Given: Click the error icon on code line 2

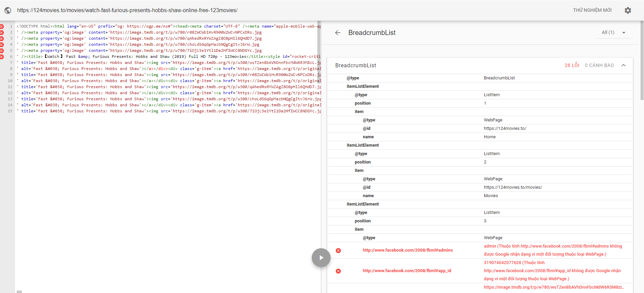Looking at the screenshot, I should tap(2, 32).
